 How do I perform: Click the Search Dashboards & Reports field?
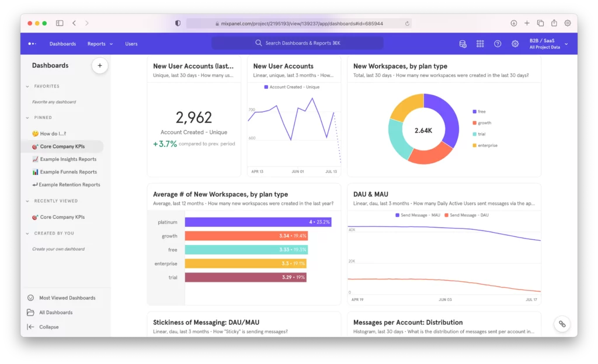coord(297,43)
